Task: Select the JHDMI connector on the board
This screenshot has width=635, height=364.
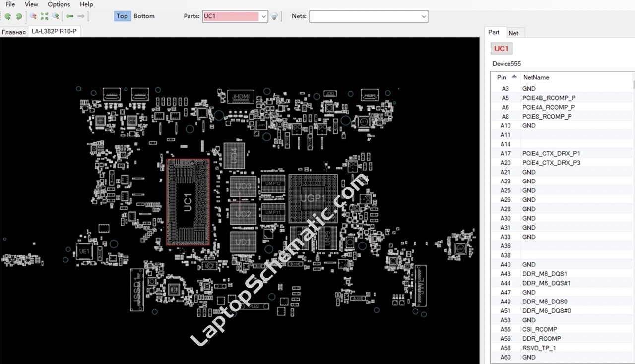Action: click(x=241, y=96)
